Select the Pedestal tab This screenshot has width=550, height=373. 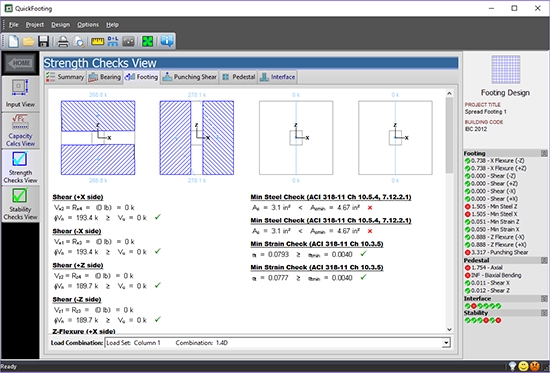coord(239,77)
